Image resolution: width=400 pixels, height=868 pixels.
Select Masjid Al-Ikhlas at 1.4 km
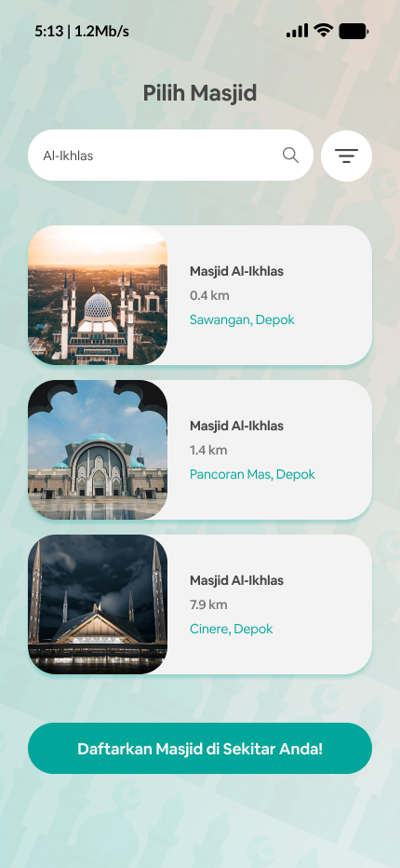coord(200,450)
